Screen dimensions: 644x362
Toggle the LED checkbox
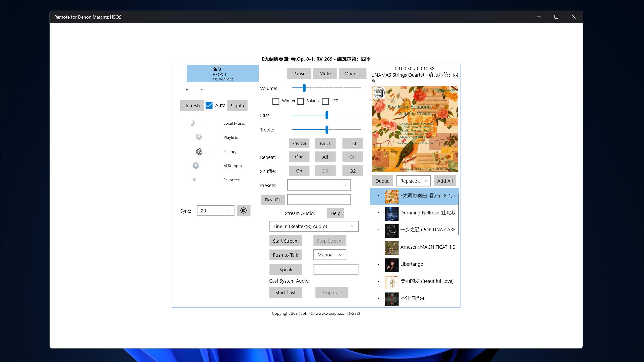[x=325, y=101]
